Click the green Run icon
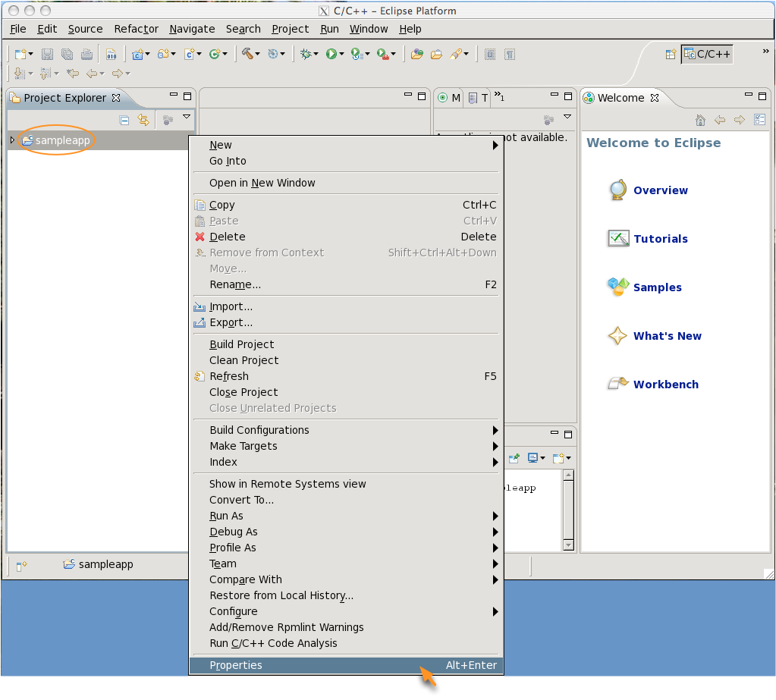 [331, 54]
